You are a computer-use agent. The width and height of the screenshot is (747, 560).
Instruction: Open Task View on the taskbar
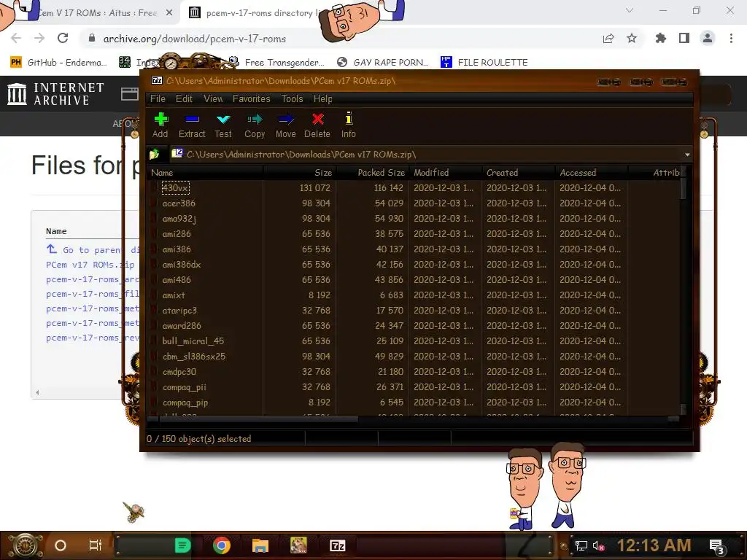coord(96,545)
